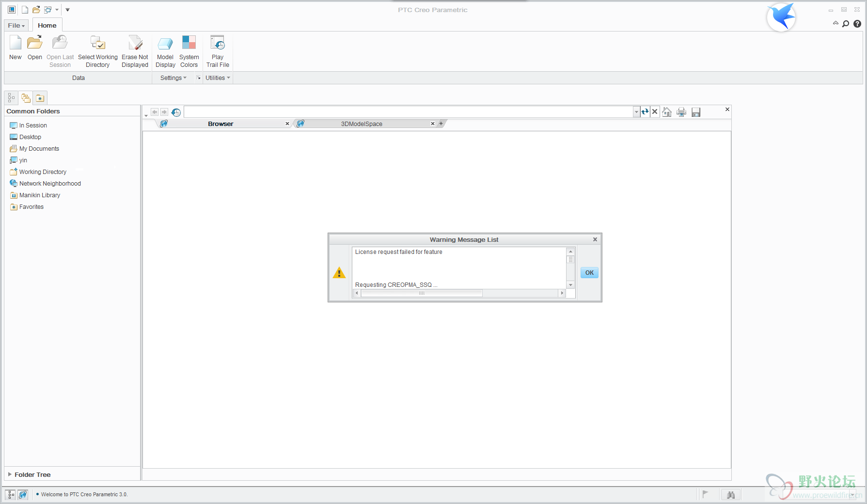Open the windows list dropdown arrow in the quick access toolbar
Image resolution: width=867 pixels, height=504 pixels.
57,10
